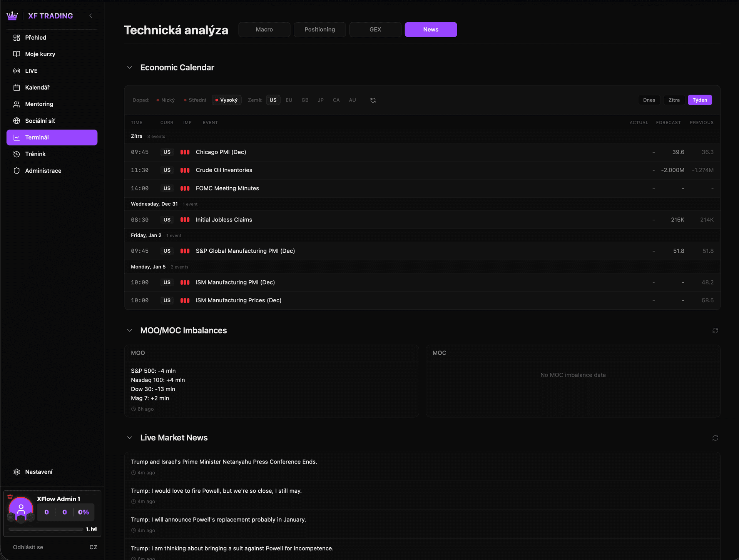The width and height of the screenshot is (739, 560).
Task: Open the LIVE broadcast section
Action: [x=31, y=71]
